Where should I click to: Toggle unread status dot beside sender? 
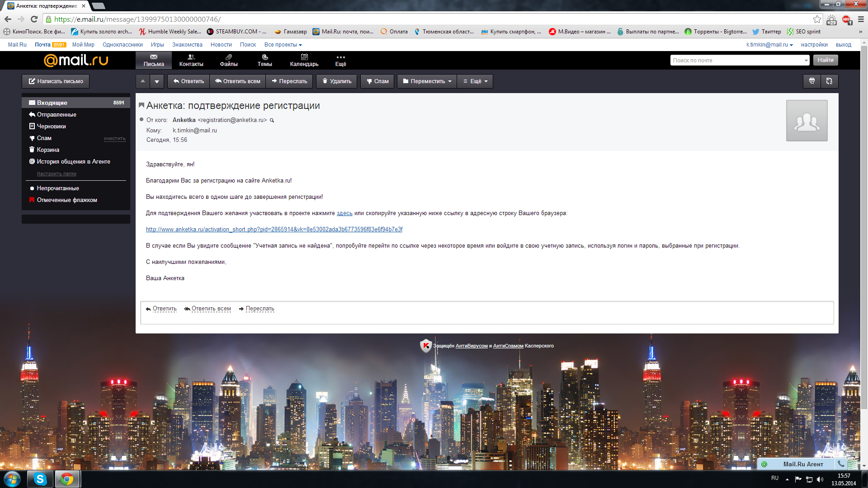coord(142,120)
